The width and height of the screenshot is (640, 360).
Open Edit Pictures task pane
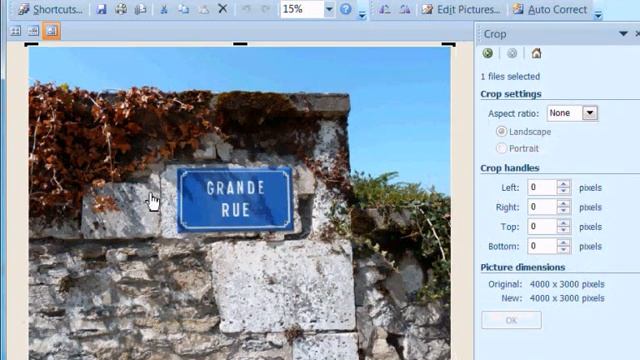[x=461, y=9]
